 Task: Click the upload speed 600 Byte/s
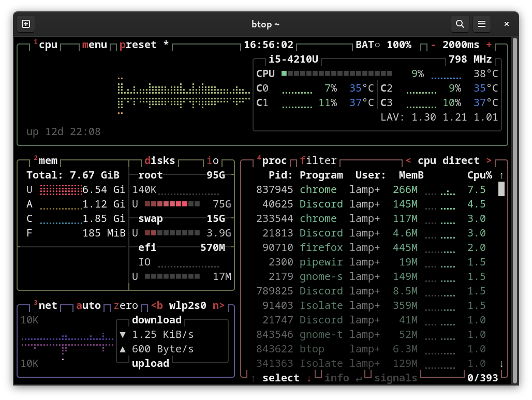tap(163, 349)
